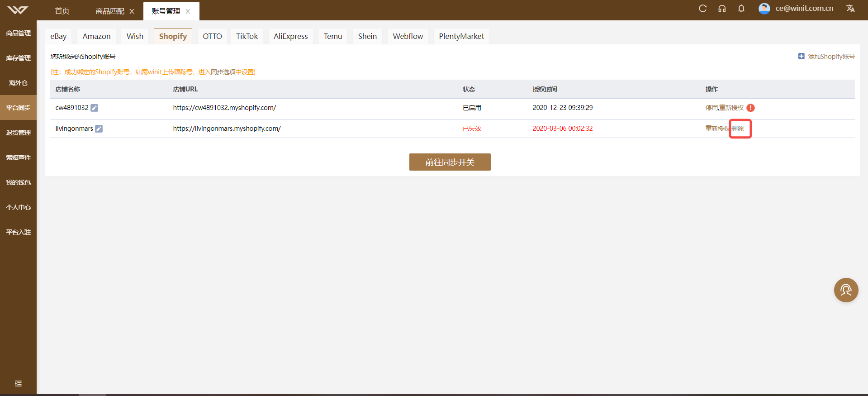Select the Amazon platform tab
868x396 pixels.
[96, 36]
